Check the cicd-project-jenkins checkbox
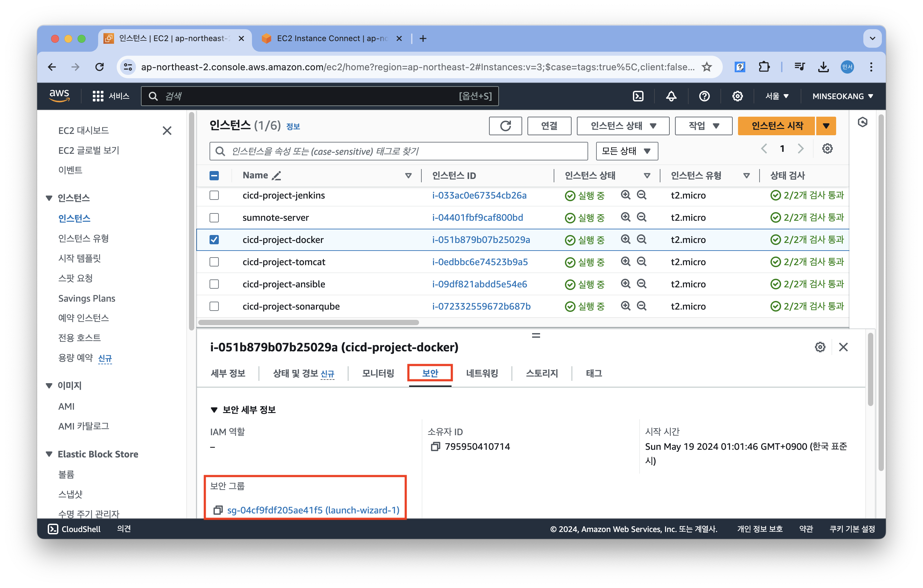 point(214,196)
